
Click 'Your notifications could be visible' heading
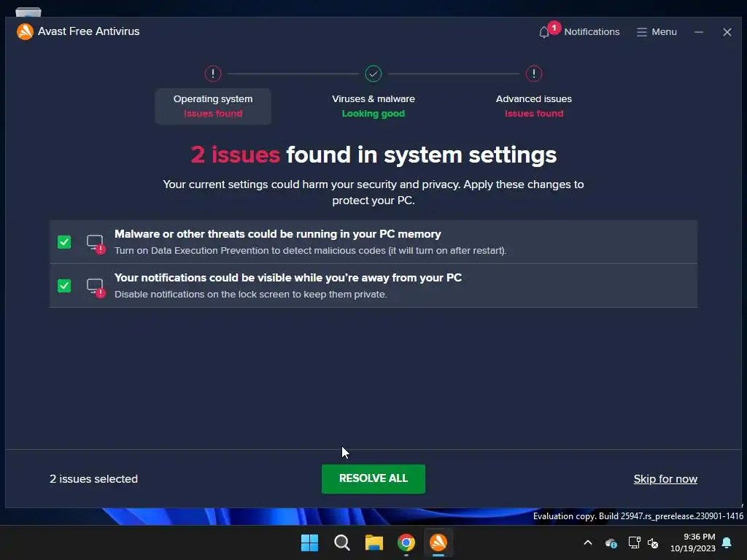tap(287, 278)
